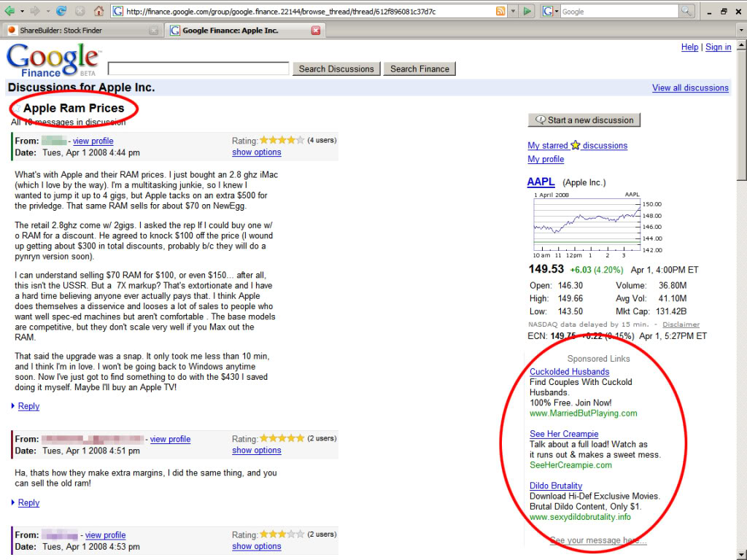Open the list-all-tabs dropdown
Screen dimensions: 747x560
tap(741, 30)
